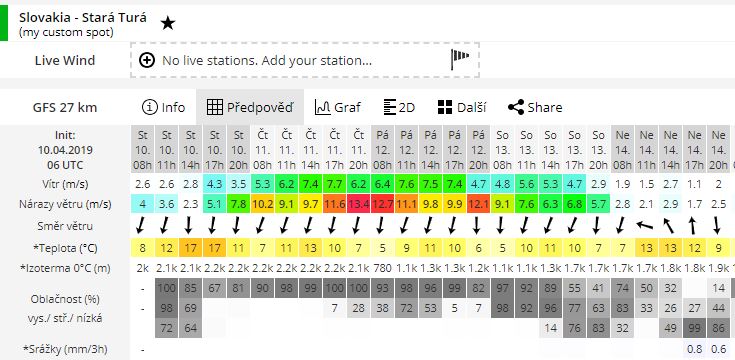735x360 pixels.
Task: Click 'No live stations. Add your station...' text
Action: tap(267, 60)
